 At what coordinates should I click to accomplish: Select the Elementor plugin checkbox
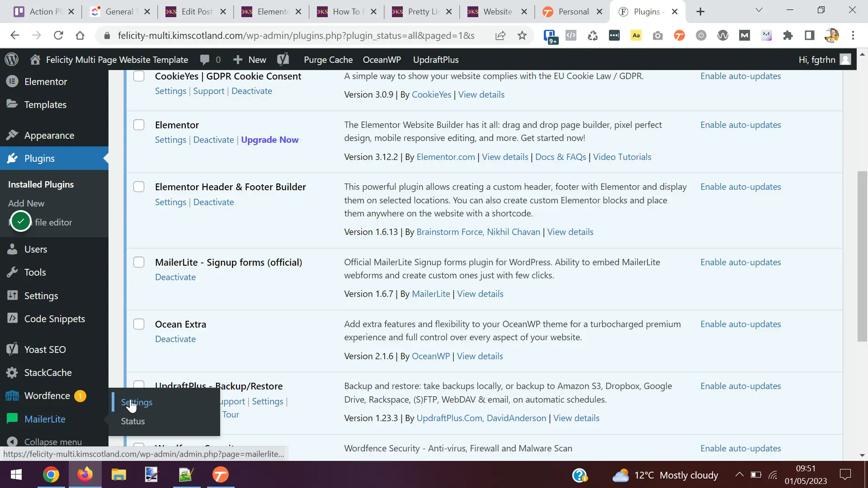139,125
